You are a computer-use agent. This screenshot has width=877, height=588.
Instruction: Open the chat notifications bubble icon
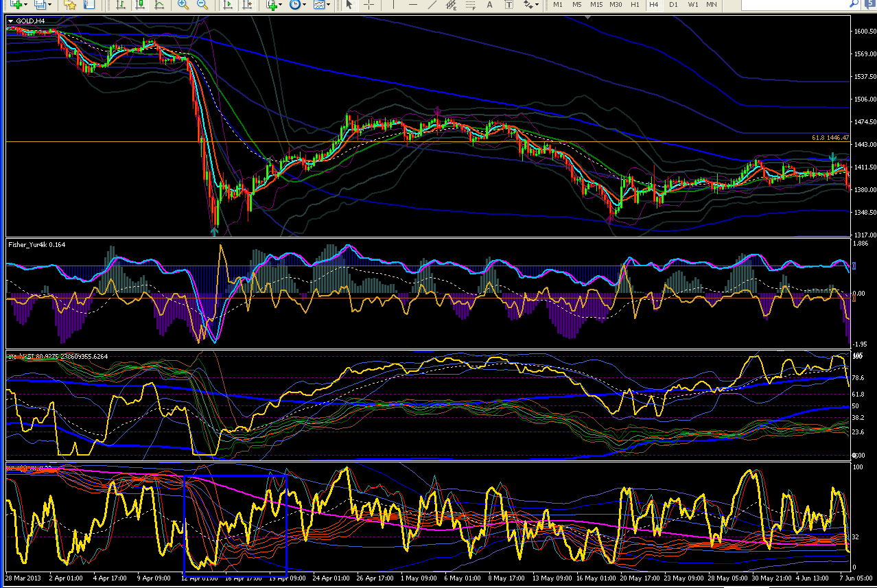(x=869, y=5)
